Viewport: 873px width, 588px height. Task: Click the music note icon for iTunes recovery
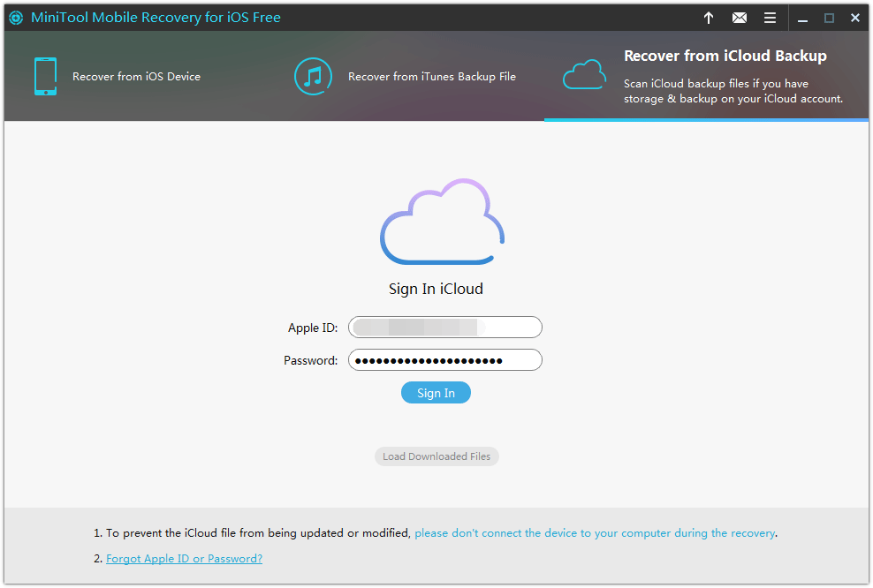[x=313, y=76]
